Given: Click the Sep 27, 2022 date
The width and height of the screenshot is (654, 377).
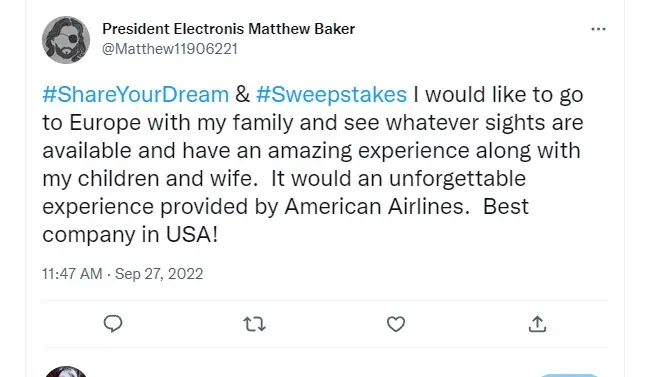Looking at the screenshot, I should [x=159, y=274].
